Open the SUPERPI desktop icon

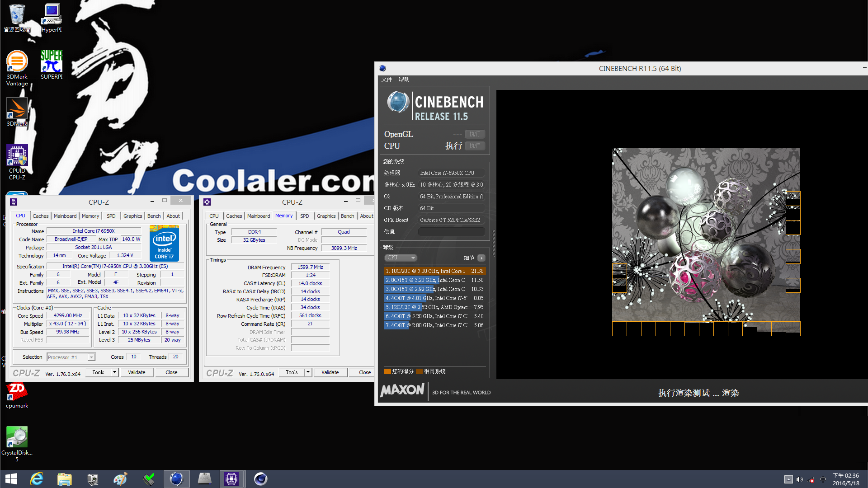tap(52, 65)
